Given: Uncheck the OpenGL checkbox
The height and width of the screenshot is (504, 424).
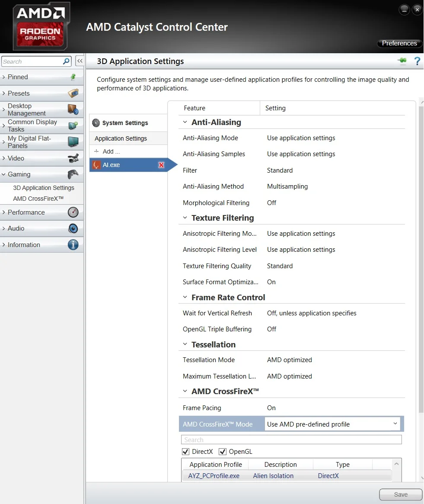Looking at the screenshot, I should pos(223,452).
